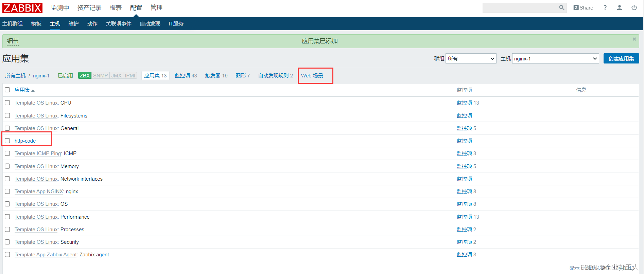Open Template OS Linux link in CPU row

coord(36,103)
